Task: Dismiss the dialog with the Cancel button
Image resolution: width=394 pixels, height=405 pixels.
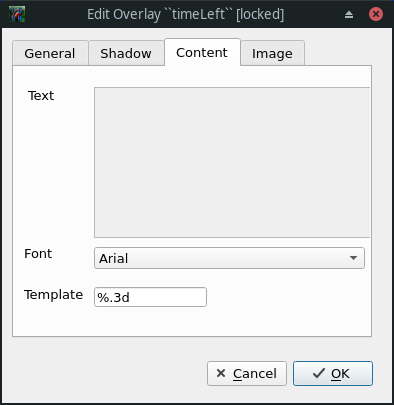Action: click(247, 373)
